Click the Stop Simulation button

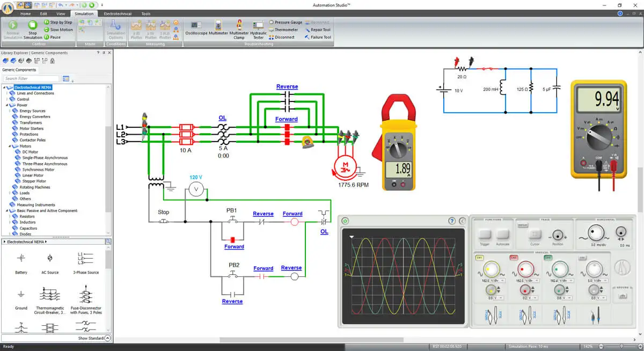click(x=32, y=28)
